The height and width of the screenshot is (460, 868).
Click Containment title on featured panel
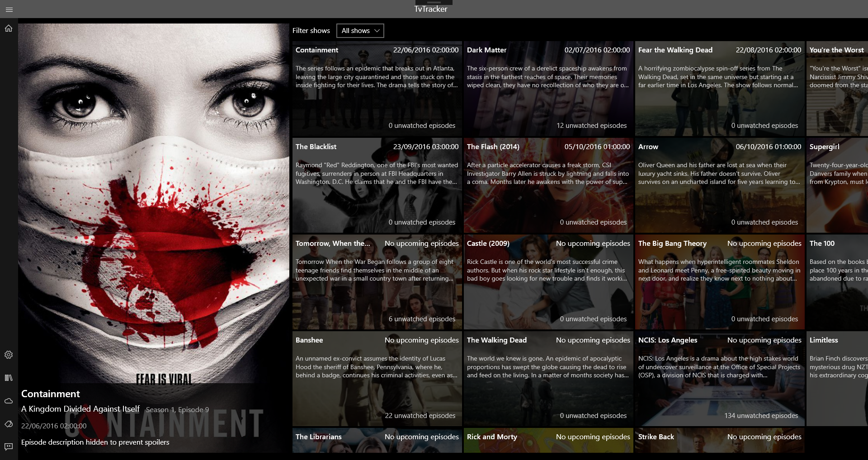pos(51,394)
